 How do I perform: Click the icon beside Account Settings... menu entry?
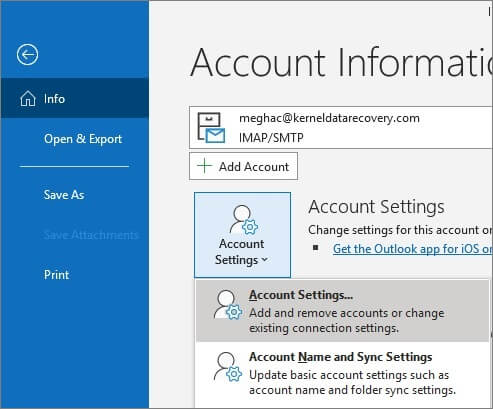pos(228,305)
